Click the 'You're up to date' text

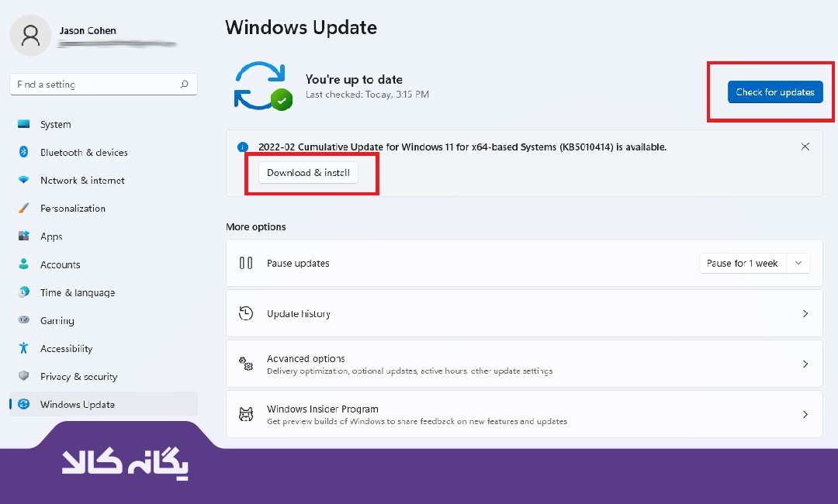pyautogui.click(x=354, y=79)
